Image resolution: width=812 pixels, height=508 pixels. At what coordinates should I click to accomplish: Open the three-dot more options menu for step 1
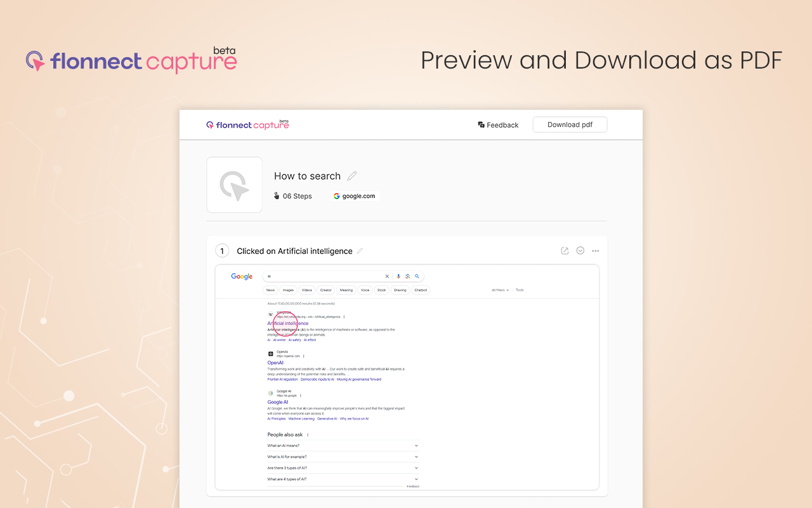595,251
